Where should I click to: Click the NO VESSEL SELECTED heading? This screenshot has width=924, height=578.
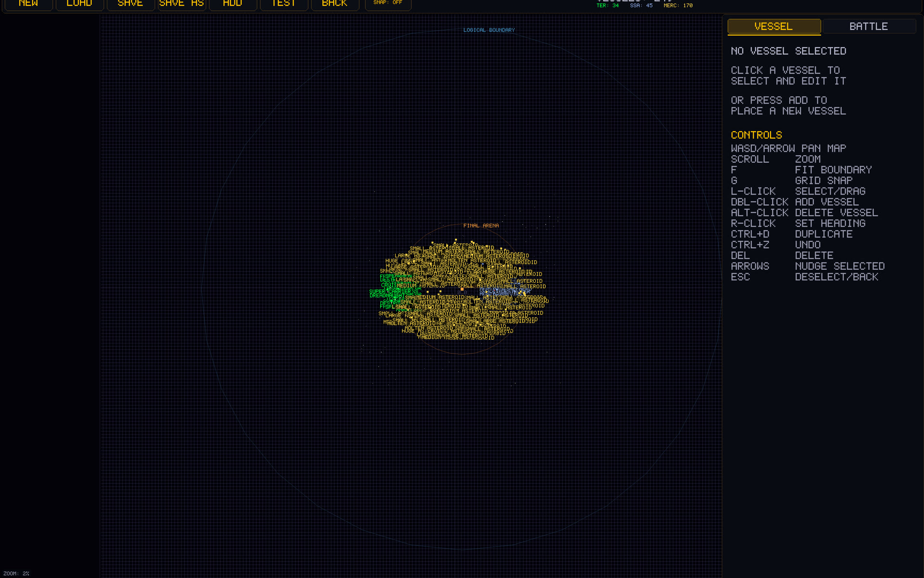[x=788, y=51]
